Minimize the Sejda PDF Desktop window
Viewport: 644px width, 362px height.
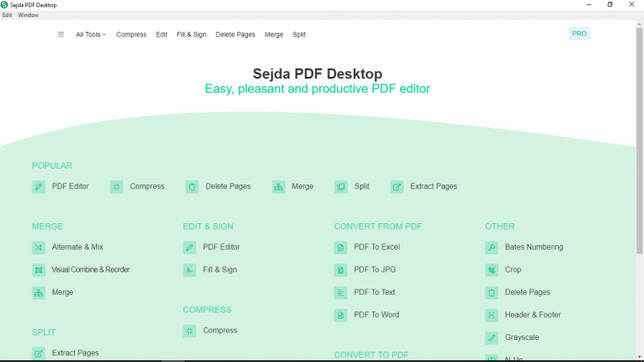point(589,5)
